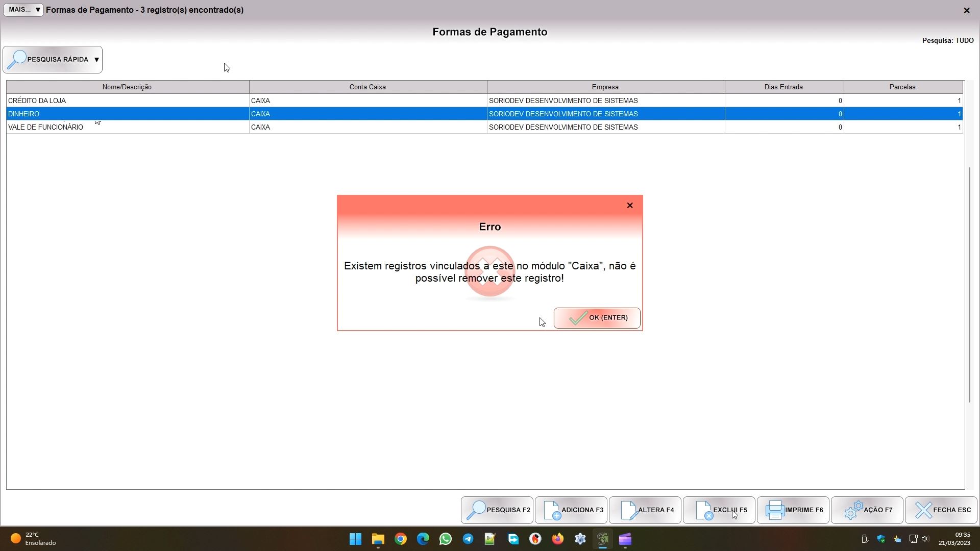Click the Imprime F6 printer button
Viewport: 980px width, 551px height.
pyautogui.click(x=793, y=510)
